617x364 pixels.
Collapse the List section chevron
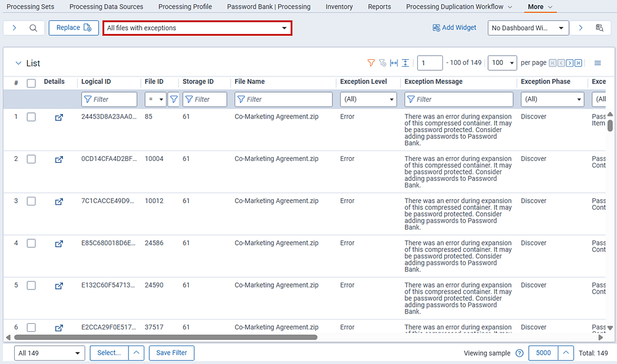click(18, 63)
